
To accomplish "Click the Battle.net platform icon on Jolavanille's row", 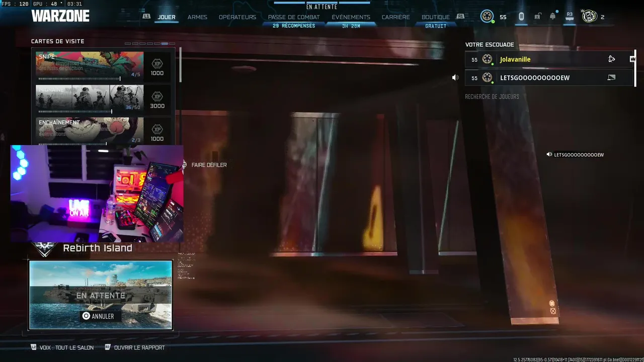I will [611, 59].
